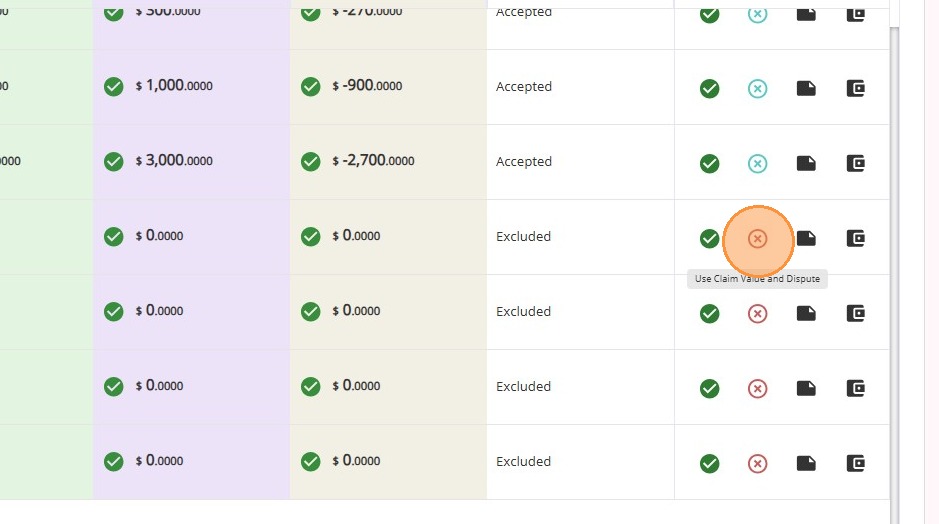Click the wallet icon in the $3,000 row
Screen dimensions: 939x524
coord(856,163)
